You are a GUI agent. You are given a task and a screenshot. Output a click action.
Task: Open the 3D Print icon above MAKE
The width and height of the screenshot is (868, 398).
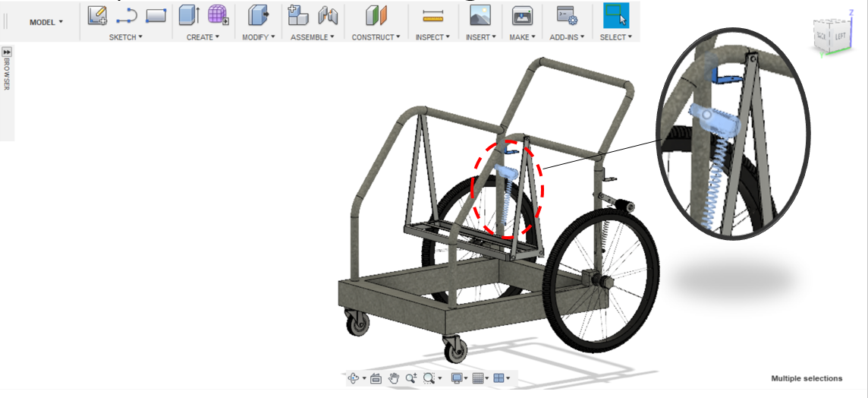[522, 15]
